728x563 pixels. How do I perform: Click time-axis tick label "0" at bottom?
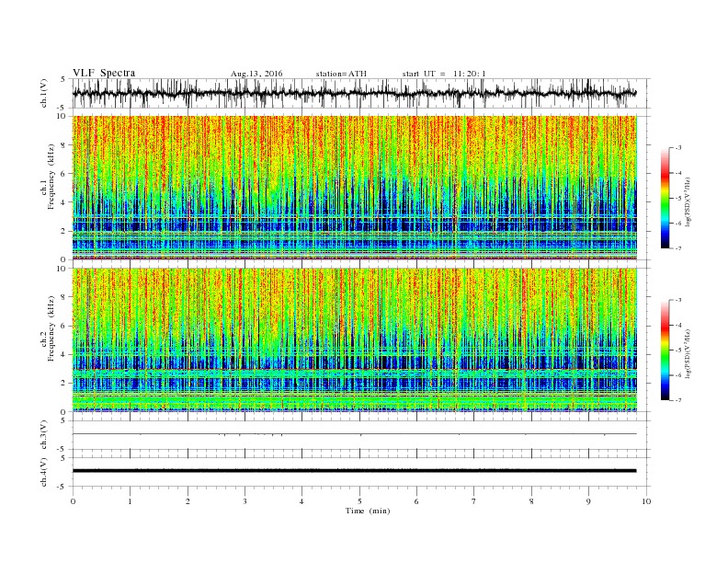(73, 501)
